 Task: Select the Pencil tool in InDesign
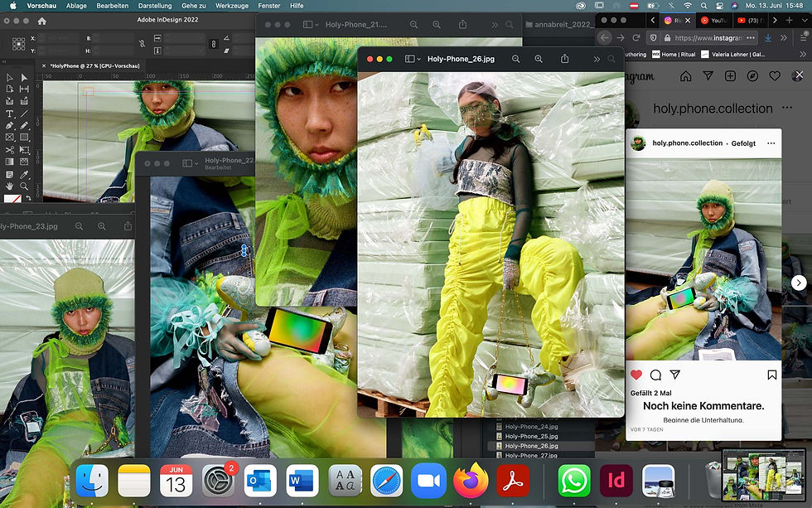[24, 126]
